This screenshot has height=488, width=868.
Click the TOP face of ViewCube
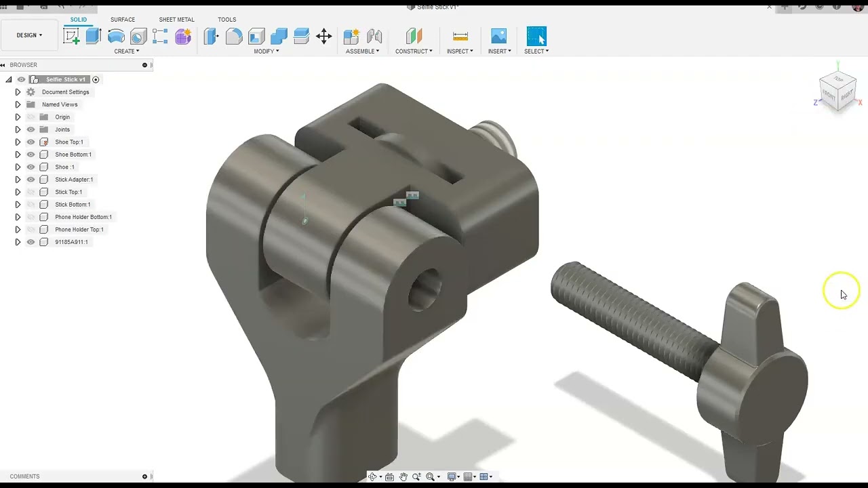(x=838, y=79)
